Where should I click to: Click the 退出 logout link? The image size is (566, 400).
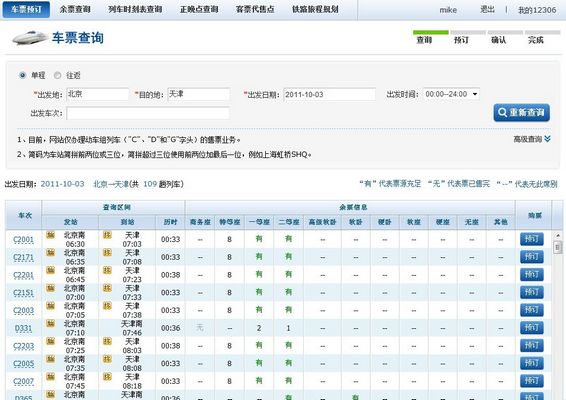coord(487,9)
